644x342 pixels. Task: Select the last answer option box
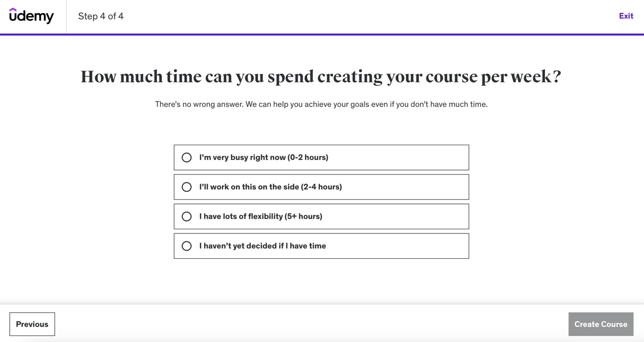point(321,246)
